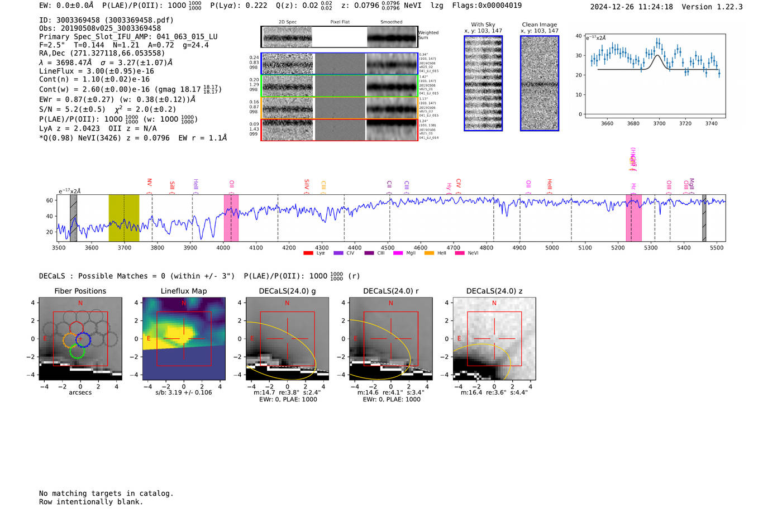The image size is (782, 532).
Task: Click the yellow highlighted band near 3700 Å
Action: tap(124, 218)
